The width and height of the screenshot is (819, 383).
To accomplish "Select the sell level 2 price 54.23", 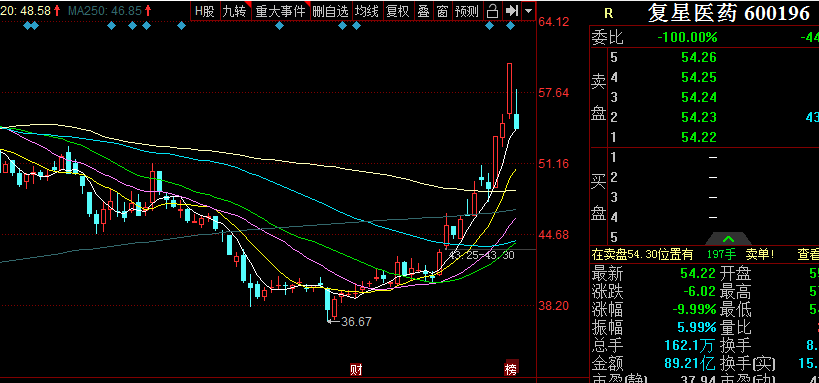I will tap(698, 117).
